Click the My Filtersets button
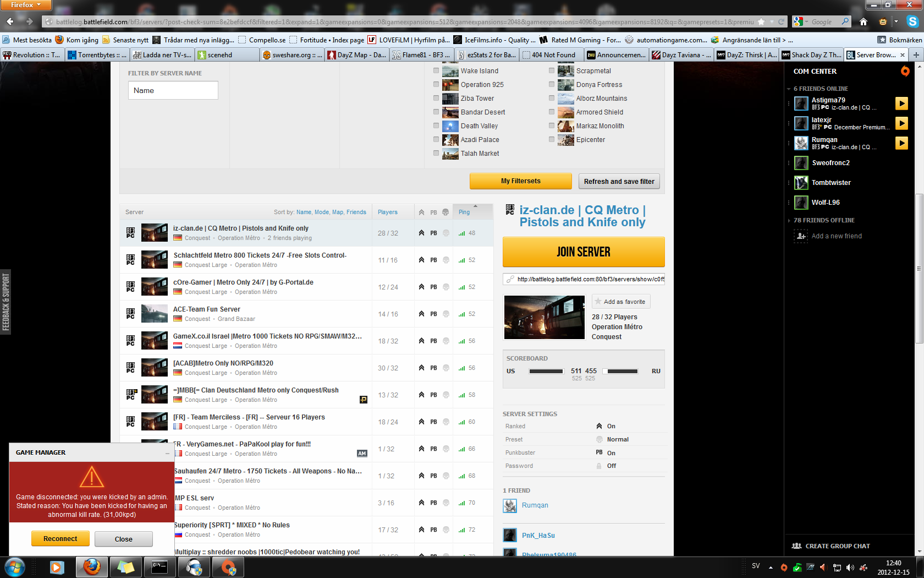The image size is (924, 578). [520, 181]
